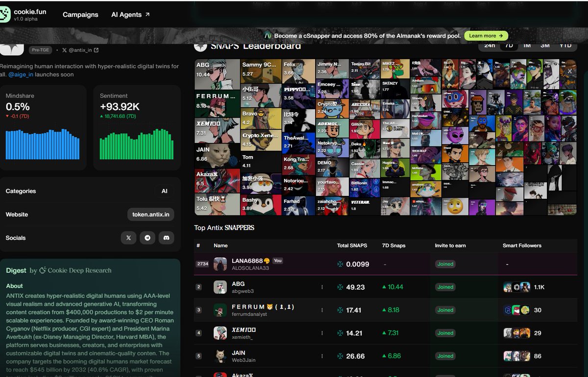Click the cookie.fun logo icon
588x377 pixels.
4,15
